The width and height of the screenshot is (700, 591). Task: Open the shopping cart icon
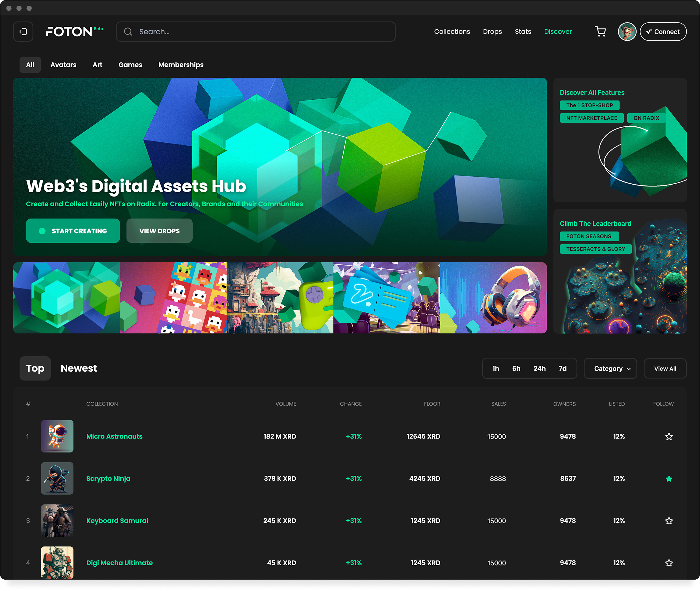600,32
